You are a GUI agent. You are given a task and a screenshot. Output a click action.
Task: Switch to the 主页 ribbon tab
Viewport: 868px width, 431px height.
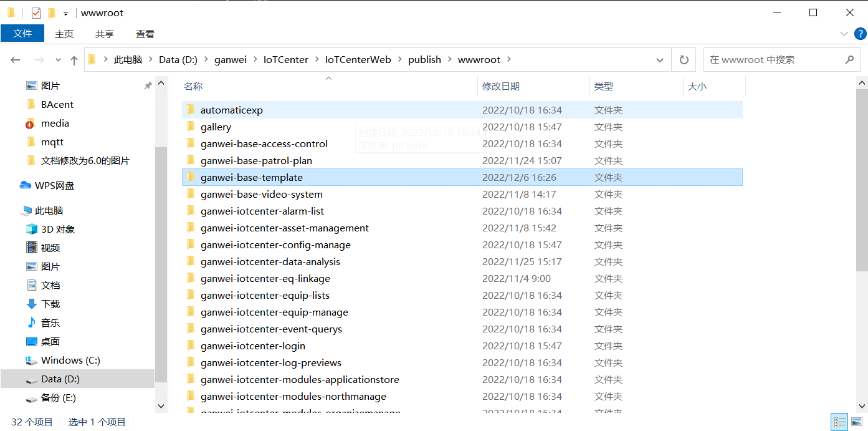point(64,34)
